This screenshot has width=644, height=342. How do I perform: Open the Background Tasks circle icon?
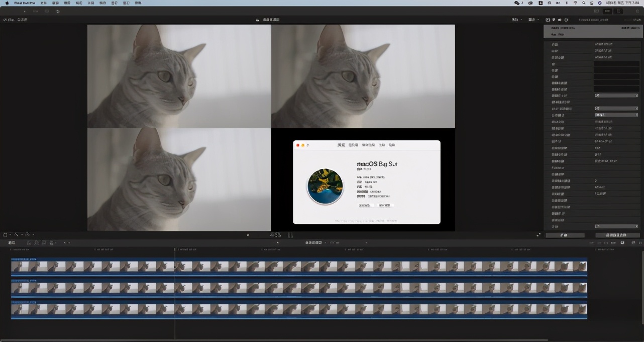pyautogui.click(x=47, y=11)
